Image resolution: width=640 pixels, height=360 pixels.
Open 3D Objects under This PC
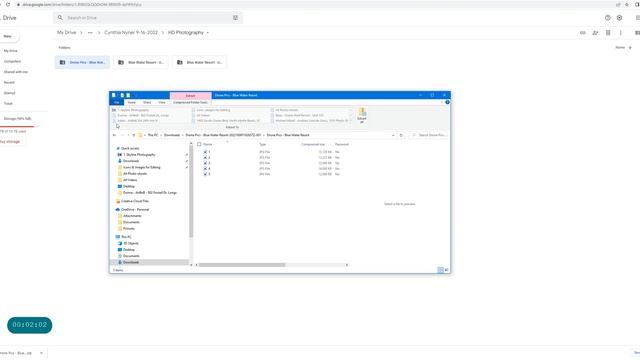pos(131,243)
